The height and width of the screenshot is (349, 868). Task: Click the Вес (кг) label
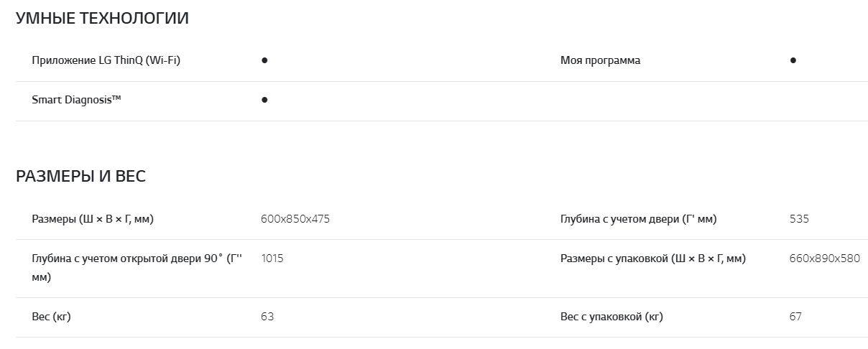[x=51, y=317]
